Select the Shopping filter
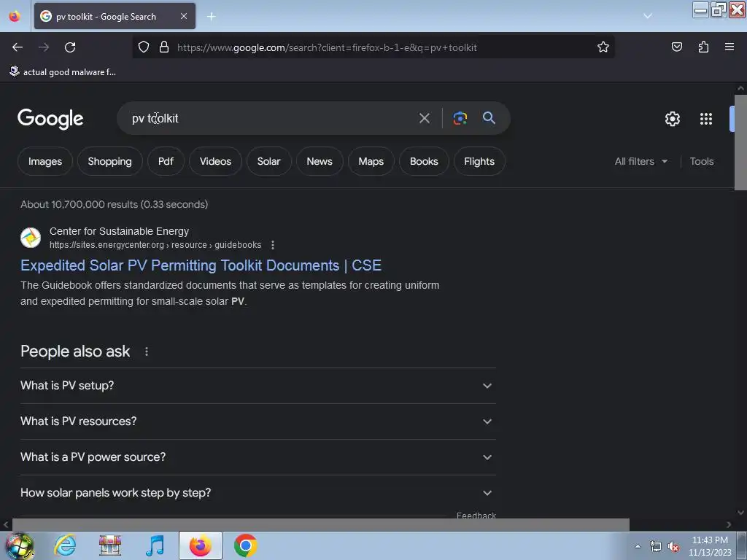747x560 pixels. pyautogui.click(x=109, y=161)
